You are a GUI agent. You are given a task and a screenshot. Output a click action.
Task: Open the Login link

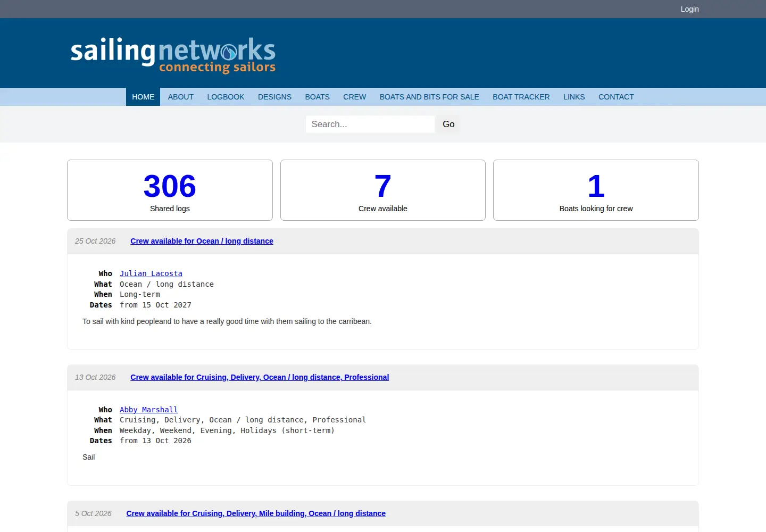point(689,9)
